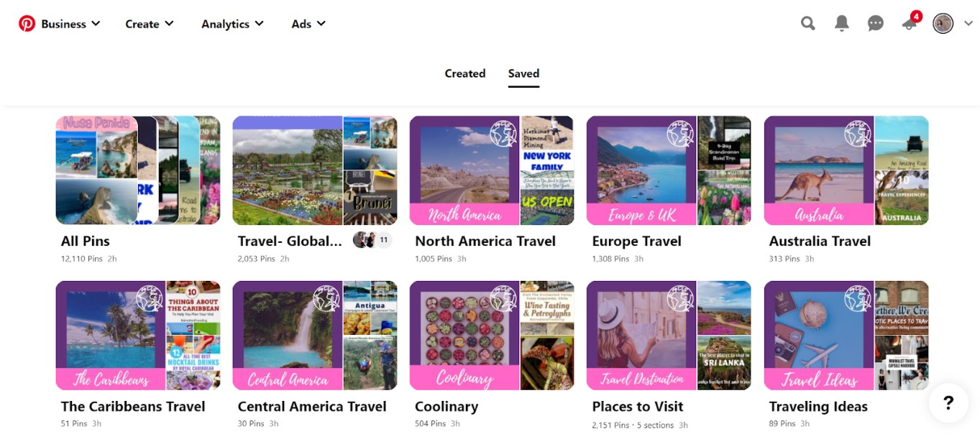This screenshot has width=980, height=434.
Task: Switch to the Created tab
Action: [465, 73]
